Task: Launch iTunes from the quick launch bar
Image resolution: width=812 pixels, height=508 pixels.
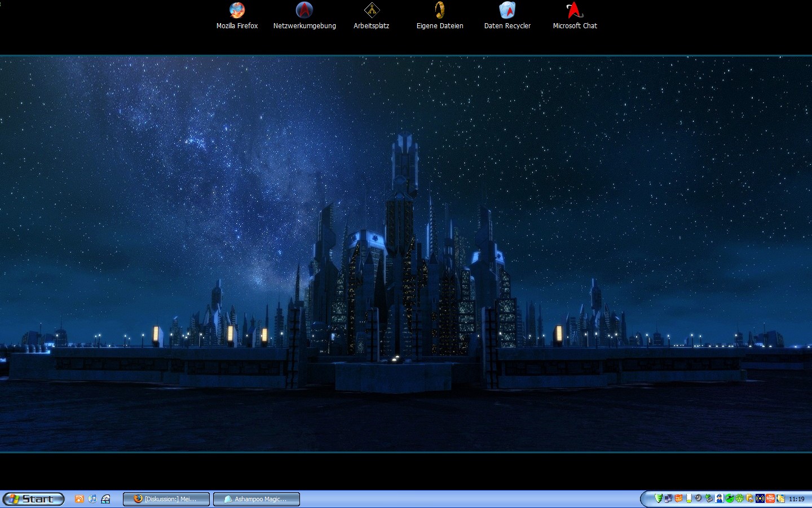Action: click(92, 499)
